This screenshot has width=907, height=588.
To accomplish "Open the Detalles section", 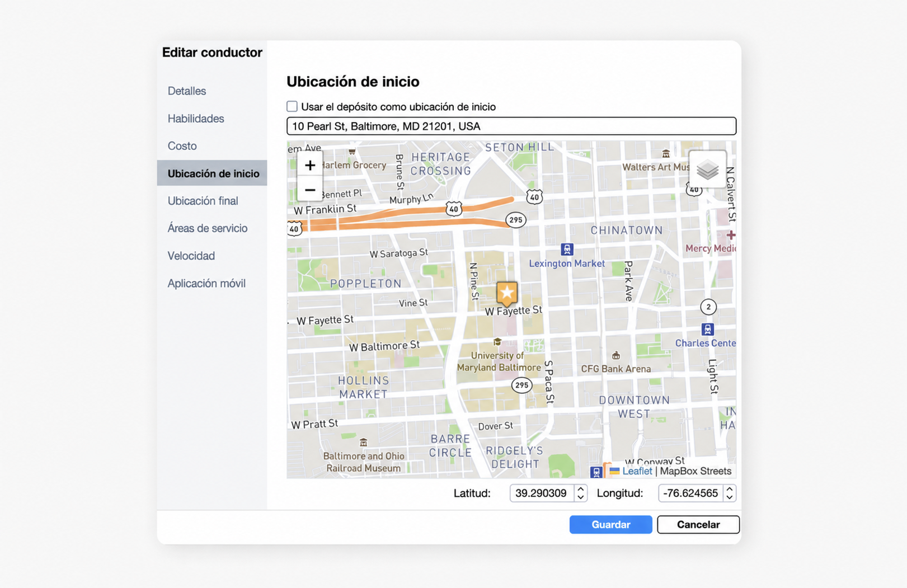I will pyautogui.click(x=187, y=91).
